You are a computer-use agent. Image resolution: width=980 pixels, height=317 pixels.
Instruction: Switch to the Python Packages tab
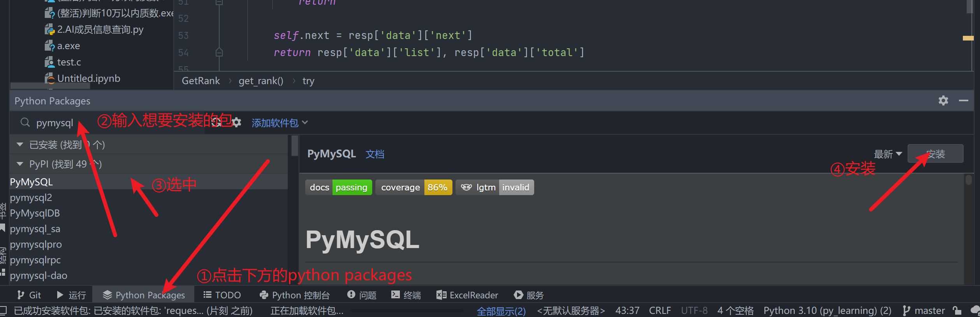[x=144, y=295]
